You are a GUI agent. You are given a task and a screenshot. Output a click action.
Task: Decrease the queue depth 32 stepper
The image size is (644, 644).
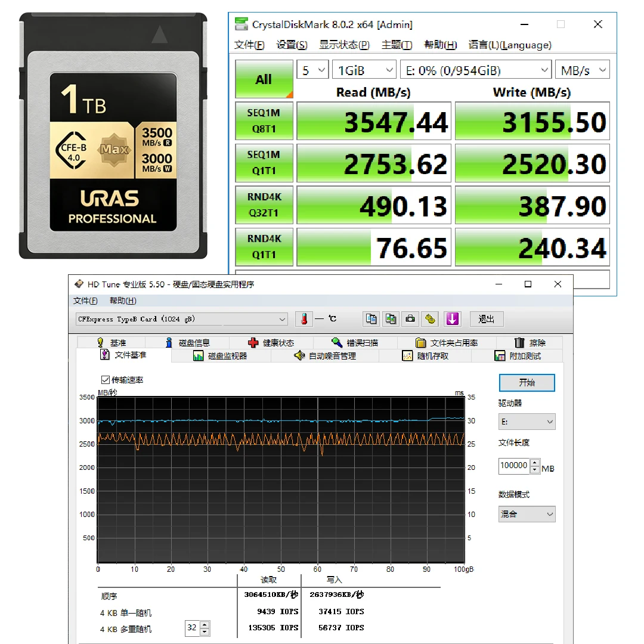[205, 631]
